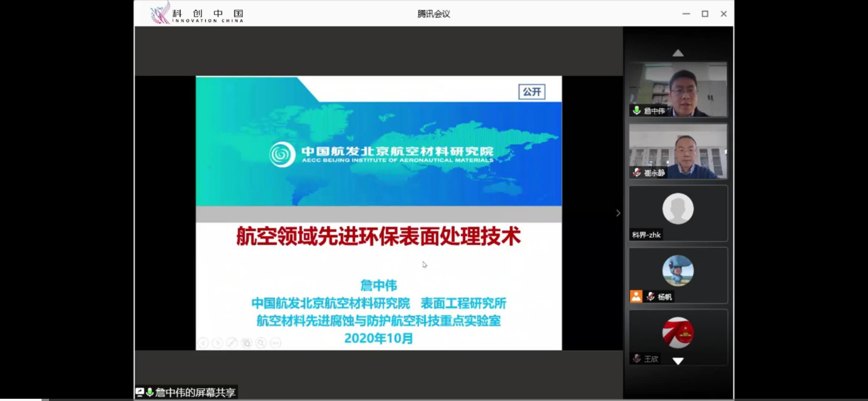
Task: Toggle 詹中伟's green microphone icon
Action: (x=637, y=111)
